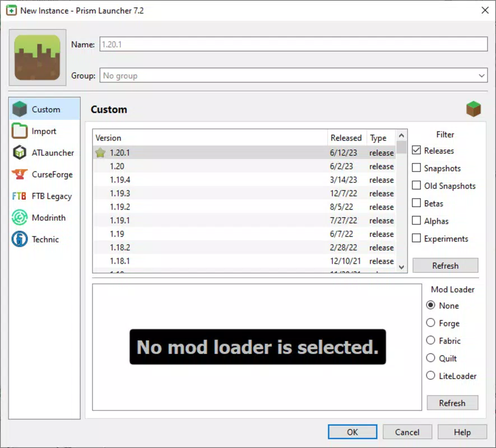Click the Technic blue logo icon
Screen dimensions: 496x448
pos(20,239)
